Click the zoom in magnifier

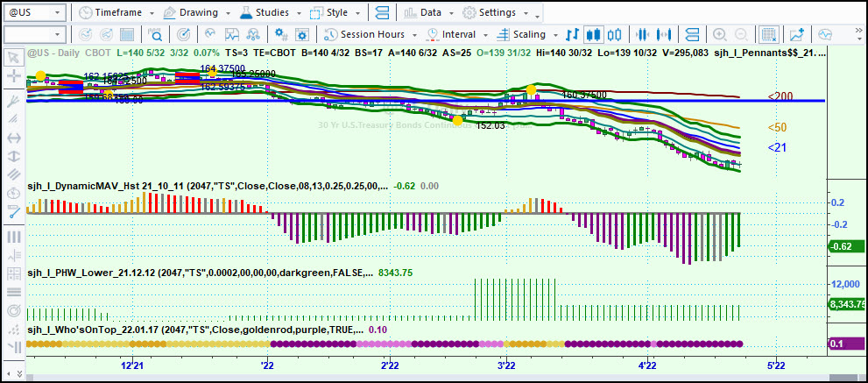(720, 34)
